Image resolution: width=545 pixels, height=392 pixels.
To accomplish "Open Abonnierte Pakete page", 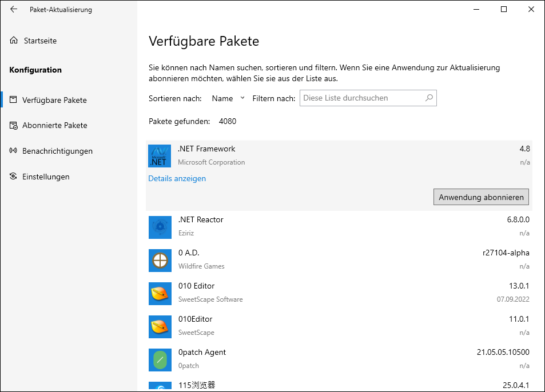I will [54, 125].
